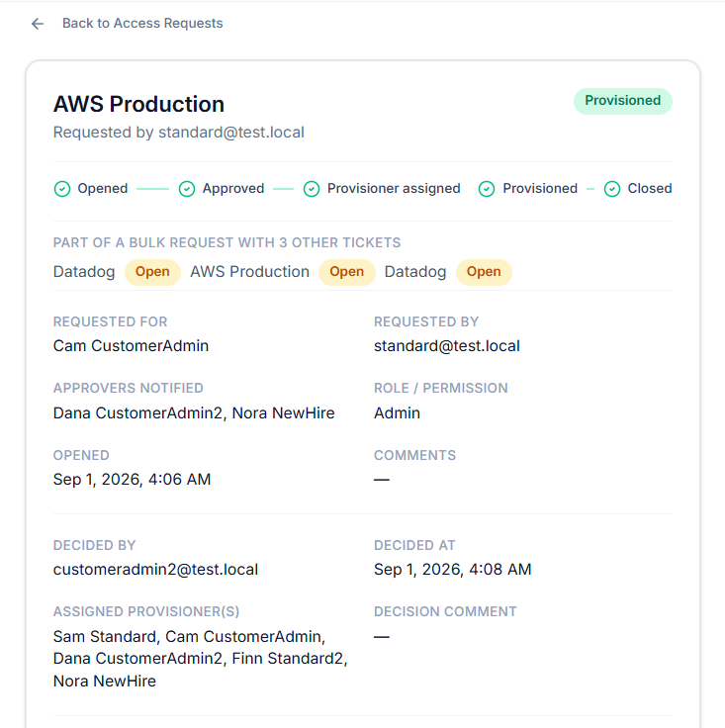Open the last Datadog bulk ticket
The height and width of the screenshot is (728, 725).
(x=415, y=272)
